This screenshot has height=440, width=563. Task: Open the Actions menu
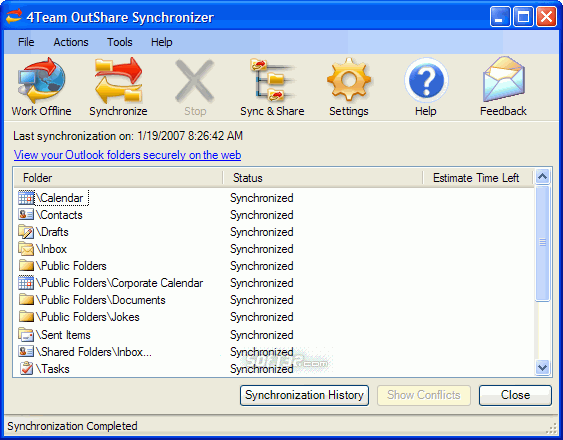pos(71,42)
